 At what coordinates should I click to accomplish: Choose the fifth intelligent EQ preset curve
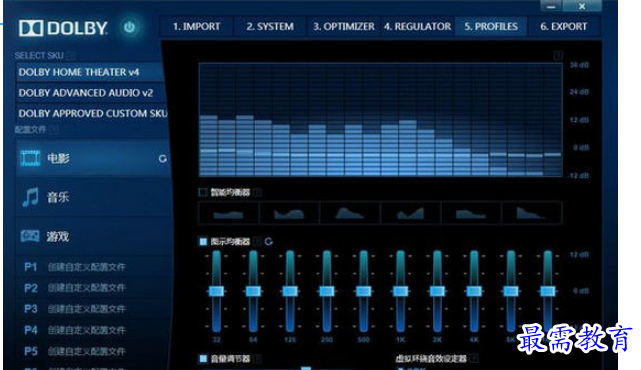click(471, 213)
